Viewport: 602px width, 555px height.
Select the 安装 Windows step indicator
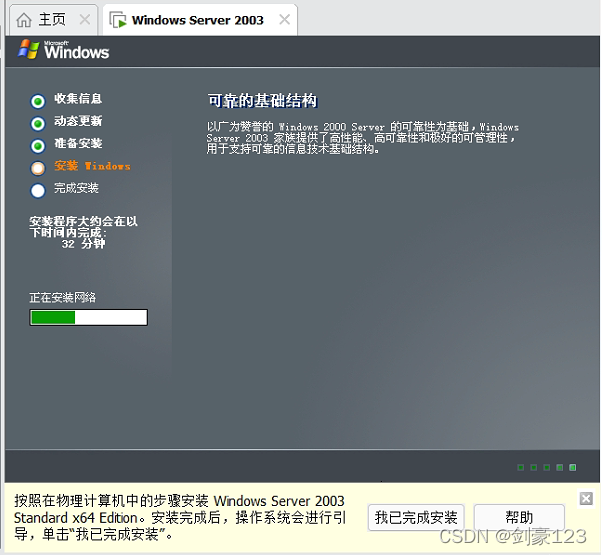(x=38, y=168)
